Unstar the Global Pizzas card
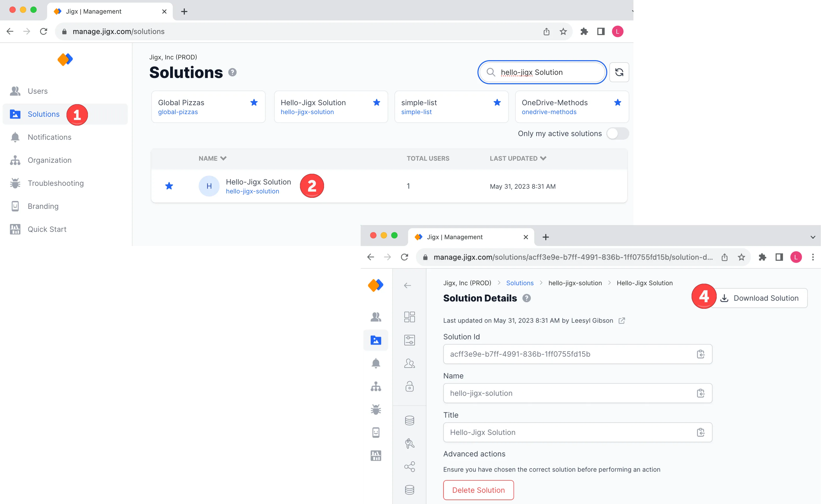 [254, 102]
